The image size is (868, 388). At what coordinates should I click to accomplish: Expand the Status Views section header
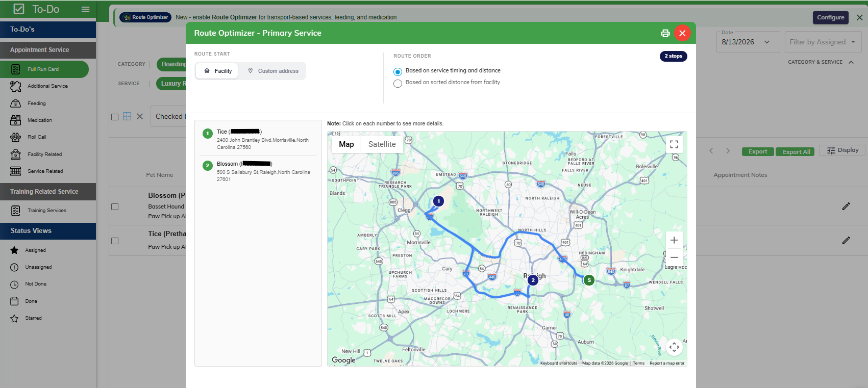(48, 231)
